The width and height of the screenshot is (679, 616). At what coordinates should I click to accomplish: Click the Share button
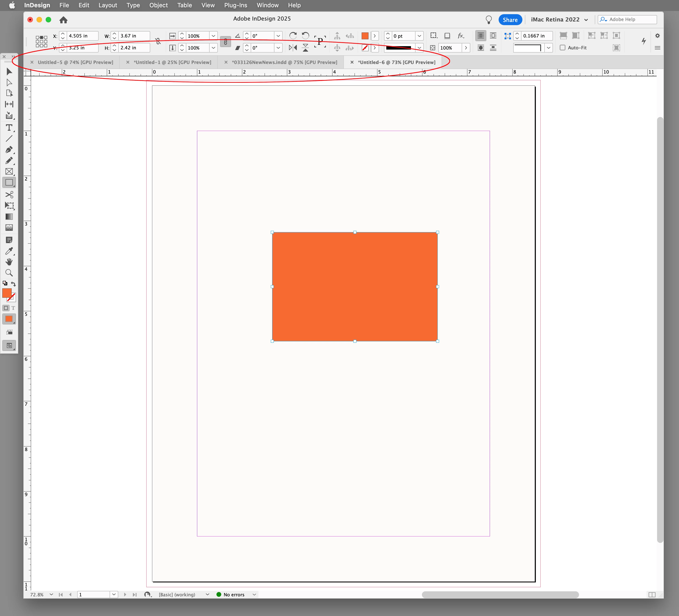point(510,20)
